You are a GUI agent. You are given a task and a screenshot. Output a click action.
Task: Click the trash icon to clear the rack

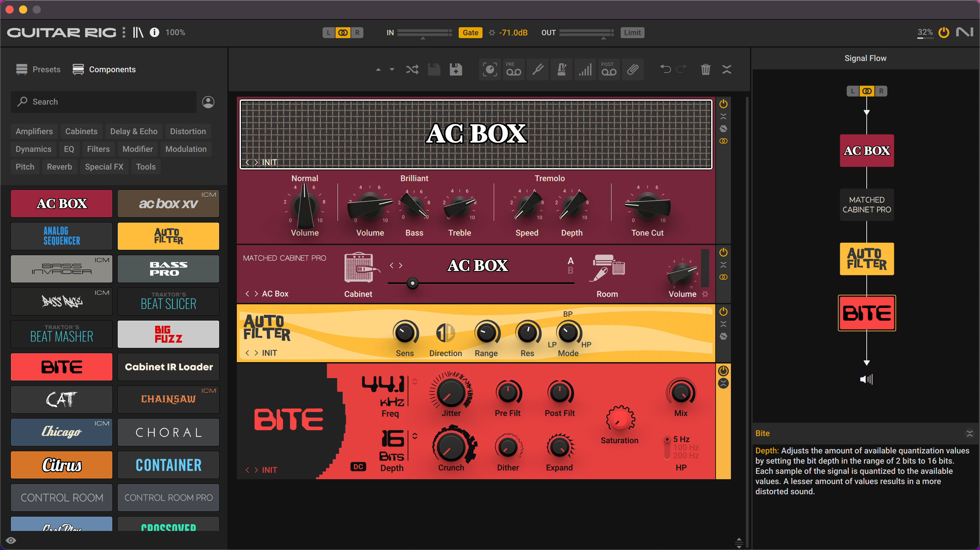705,69
